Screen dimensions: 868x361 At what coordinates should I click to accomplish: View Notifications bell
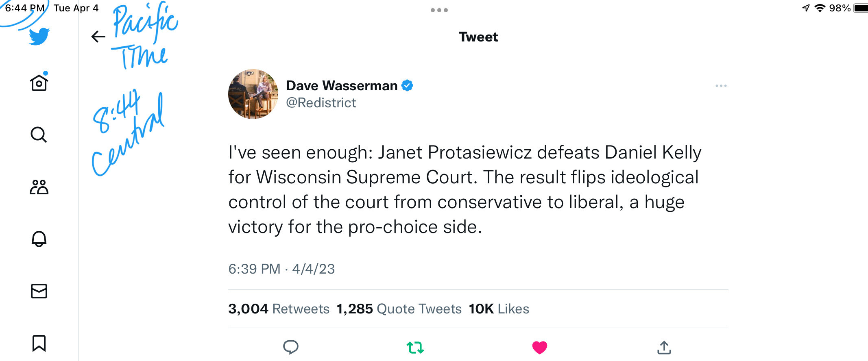click(39, 239)
